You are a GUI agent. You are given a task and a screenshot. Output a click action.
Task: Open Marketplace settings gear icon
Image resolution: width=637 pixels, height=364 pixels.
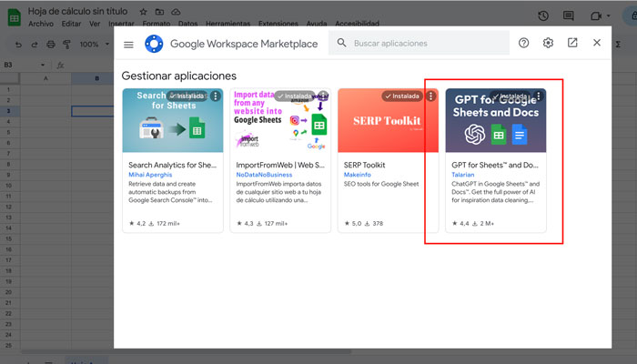click(x=548, y=43)
